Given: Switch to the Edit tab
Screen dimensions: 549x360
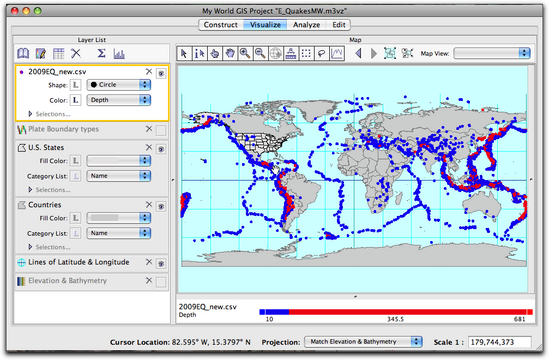Looking at the screenshot, I should pyautogui.click(x=339, y=25).
